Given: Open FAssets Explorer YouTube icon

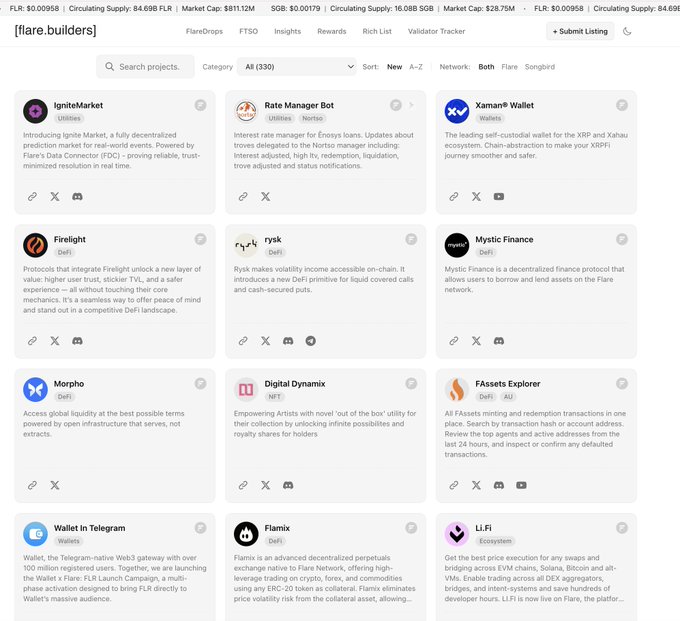Looking at the screenshot, I should pos(521,485).
